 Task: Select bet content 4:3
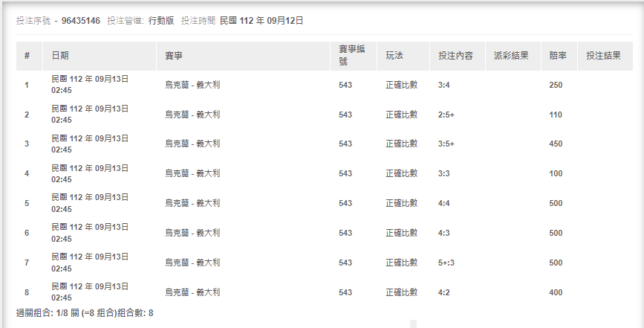444,233
